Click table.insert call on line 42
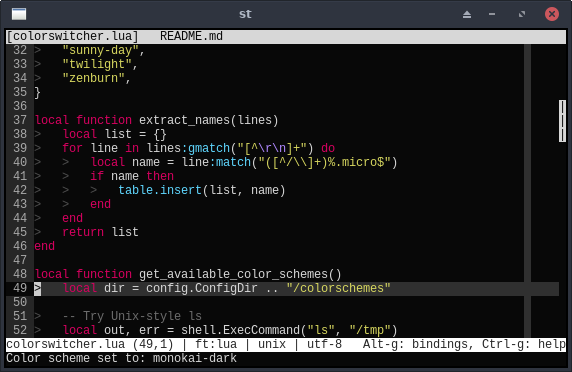Image resolution: width=572 pixels, height=372 pixels. (x=160, y=190)
